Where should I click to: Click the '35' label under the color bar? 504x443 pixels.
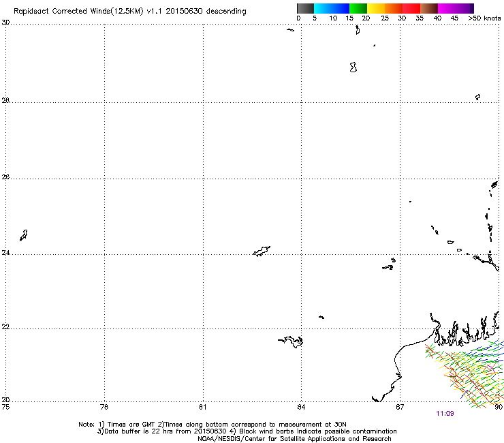pos(420,18)
